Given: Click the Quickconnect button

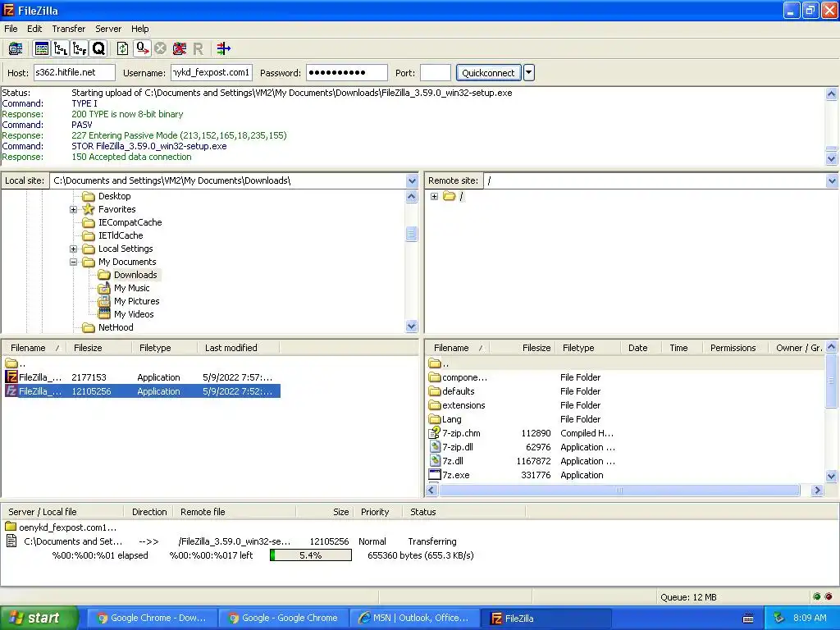Looking at the screenshot, I should (488, 73).
